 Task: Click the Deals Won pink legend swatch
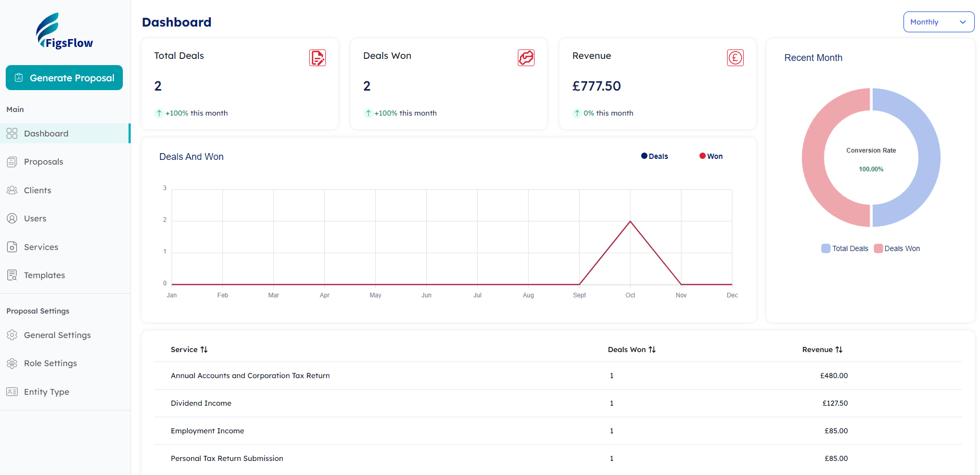coord(879,248)
